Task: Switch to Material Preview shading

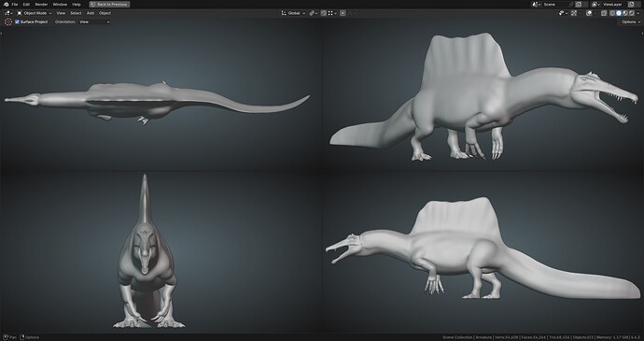Action: pos(625,13)
